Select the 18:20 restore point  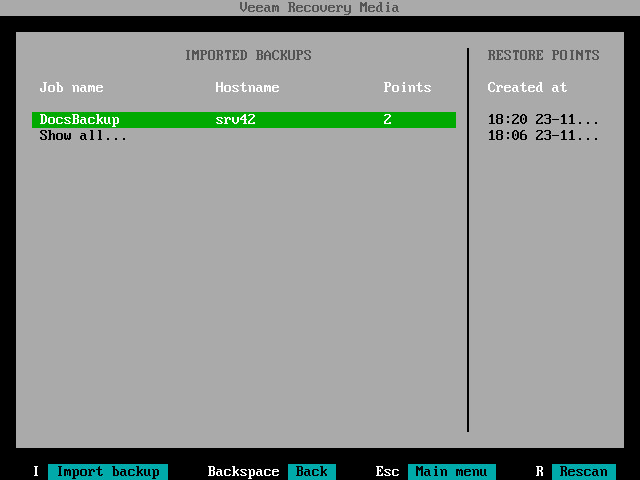(543, 120)
